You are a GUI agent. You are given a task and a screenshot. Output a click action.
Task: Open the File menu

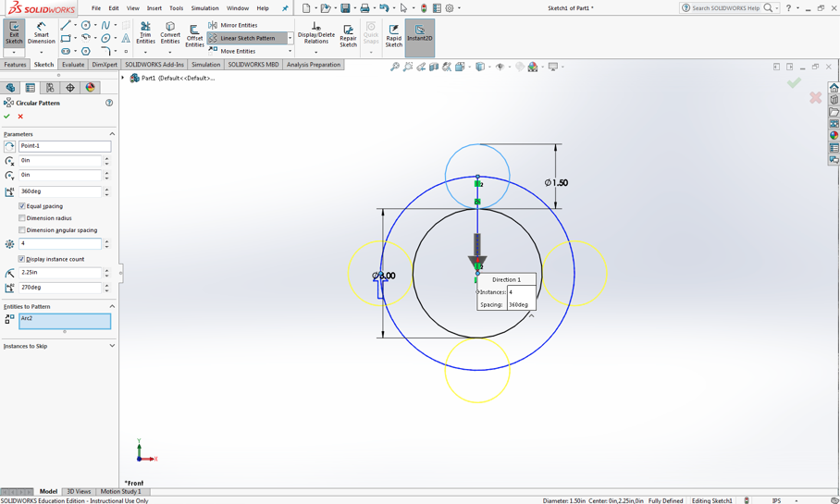pyautogui.click(x=96, y=8)
